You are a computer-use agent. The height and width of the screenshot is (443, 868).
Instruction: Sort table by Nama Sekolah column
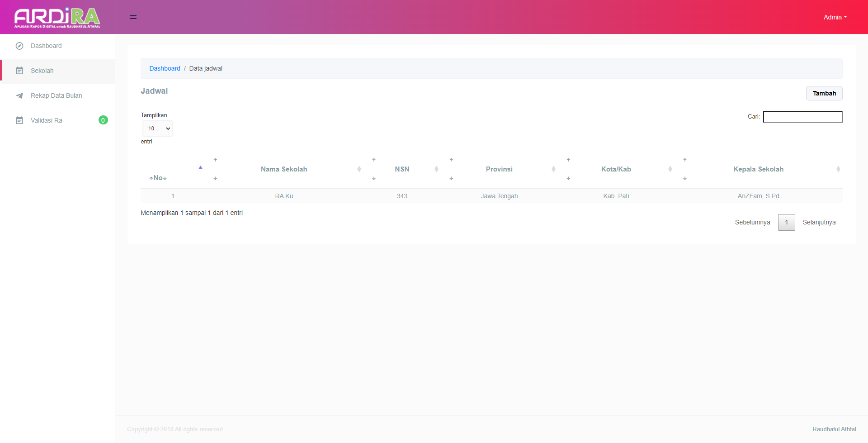pyautogui.click(x=284, y=169)
